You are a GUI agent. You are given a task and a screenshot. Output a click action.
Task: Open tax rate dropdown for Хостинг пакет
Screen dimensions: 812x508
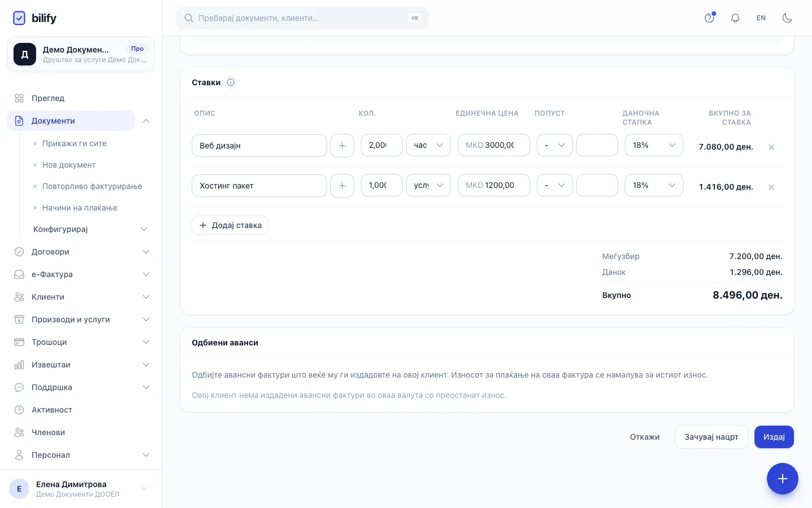654,185
